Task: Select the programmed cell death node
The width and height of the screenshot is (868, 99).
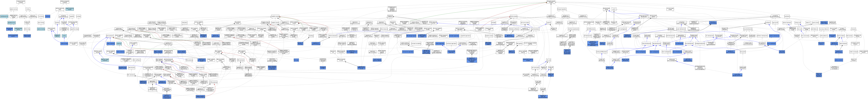Action: tap(489, 29)
